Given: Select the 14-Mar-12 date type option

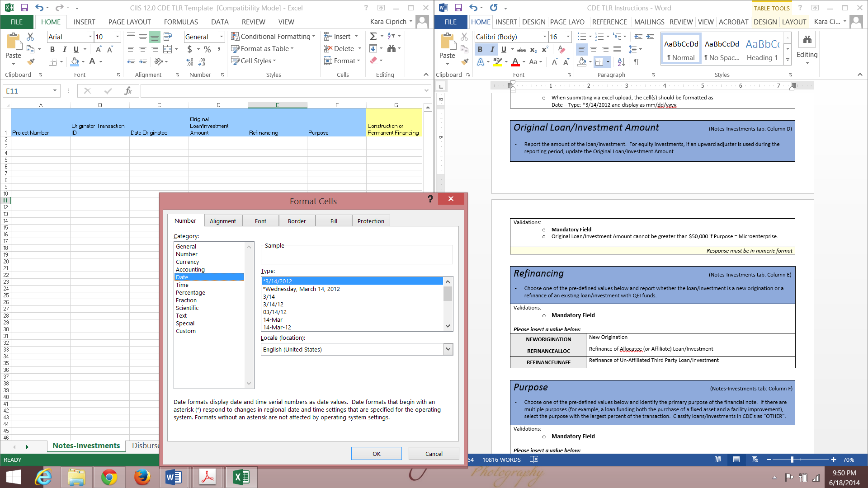Looking at the screenshot, I should (x=277, y=327).
